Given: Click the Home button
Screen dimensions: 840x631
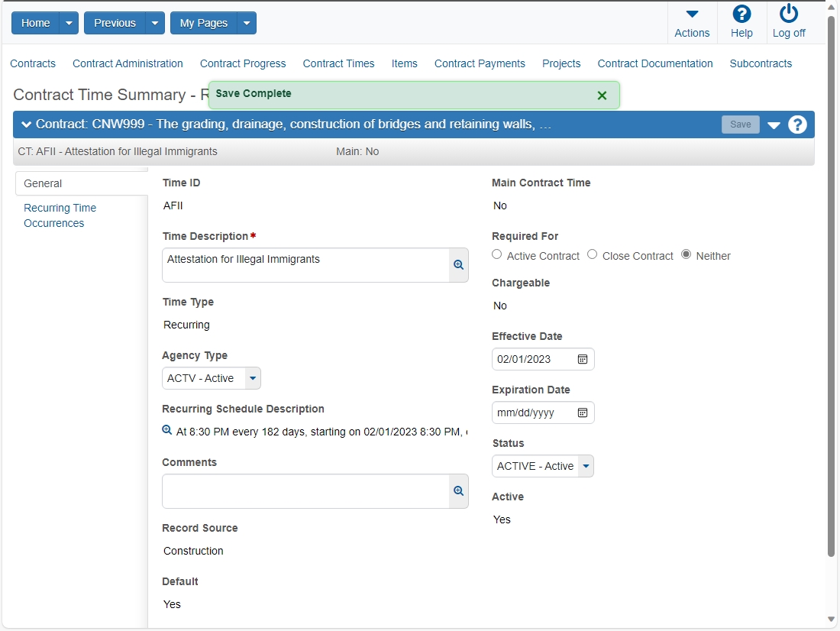Looking at the screenshot, I should tap(35, 23).
